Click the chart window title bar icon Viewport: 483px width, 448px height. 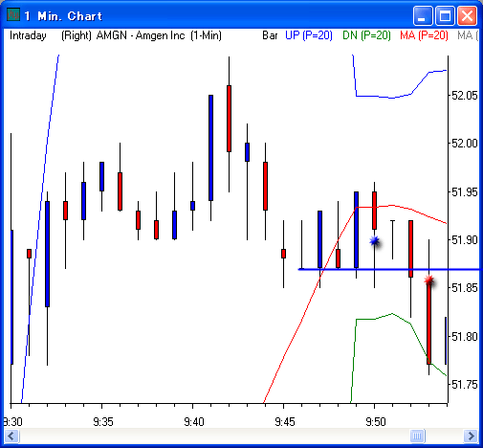click(x=13, y=15)
